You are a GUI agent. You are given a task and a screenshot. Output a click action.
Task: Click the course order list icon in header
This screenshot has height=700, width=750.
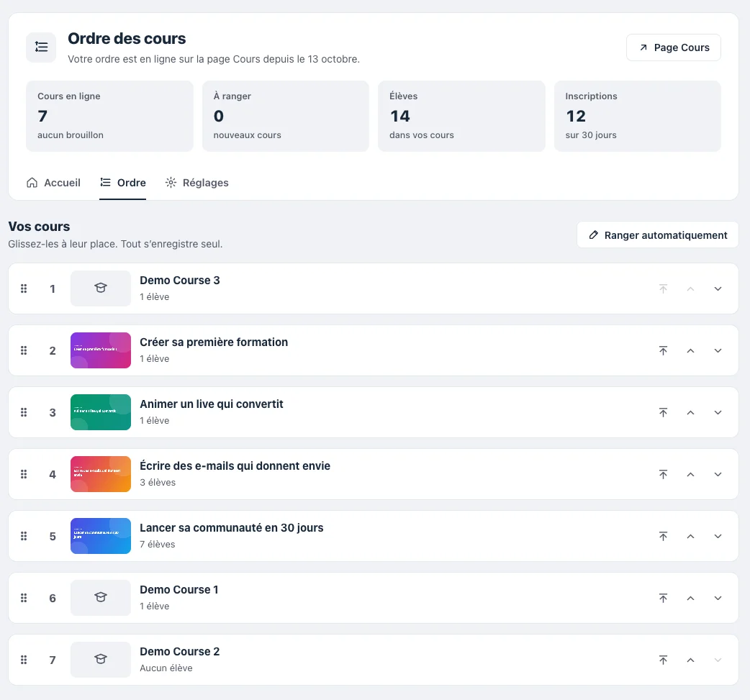pos(41,47)
